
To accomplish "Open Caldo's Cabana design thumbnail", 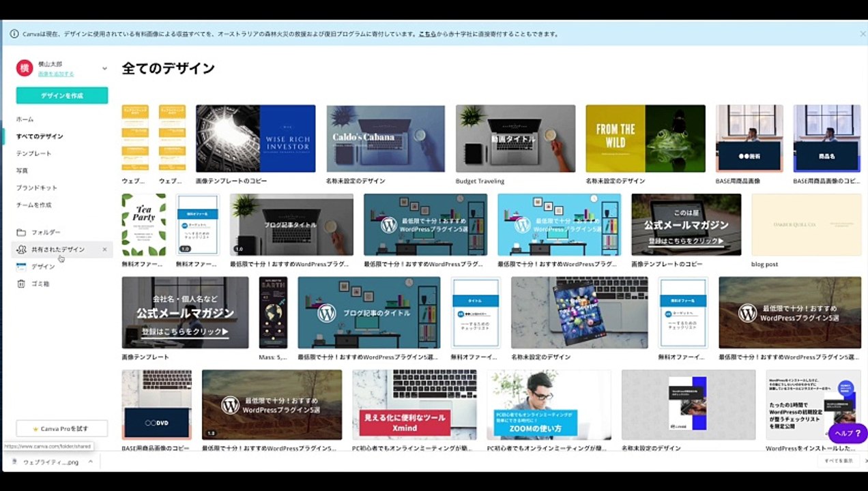I will (x=386, y=138).
